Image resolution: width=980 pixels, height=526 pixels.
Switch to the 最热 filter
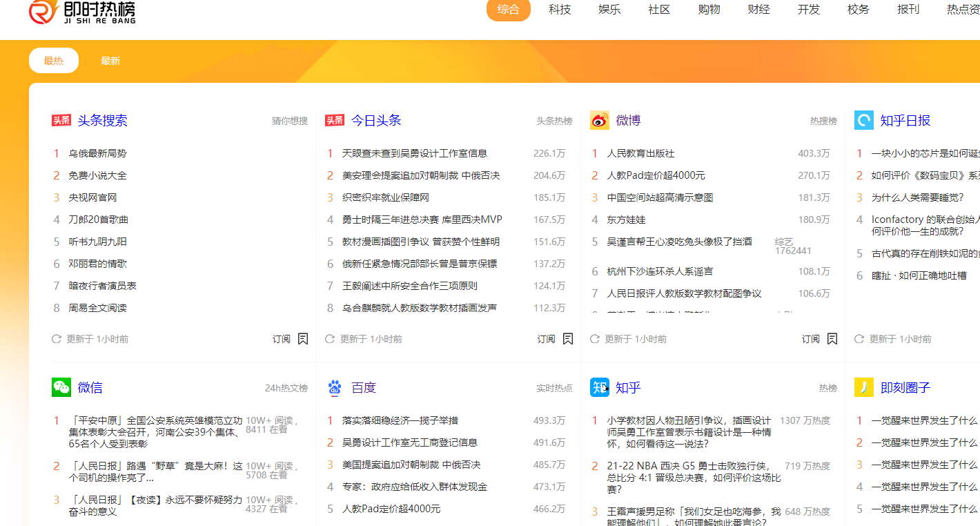pyautogui.click(x=54, y=61)
